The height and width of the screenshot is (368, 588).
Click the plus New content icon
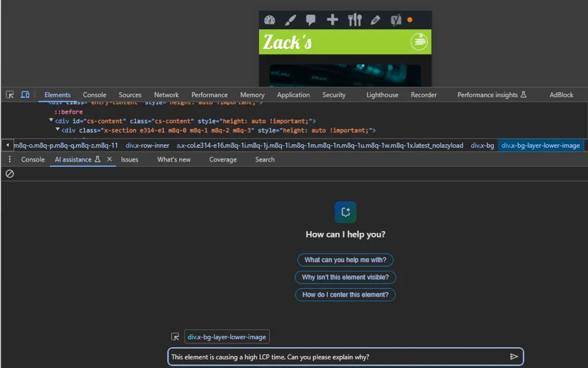coord(332,20)
